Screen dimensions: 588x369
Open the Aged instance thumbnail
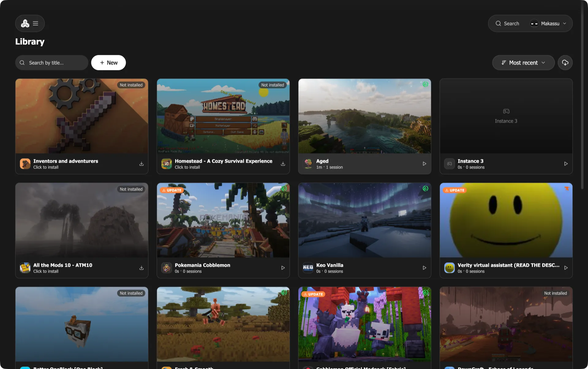(364, 116)
